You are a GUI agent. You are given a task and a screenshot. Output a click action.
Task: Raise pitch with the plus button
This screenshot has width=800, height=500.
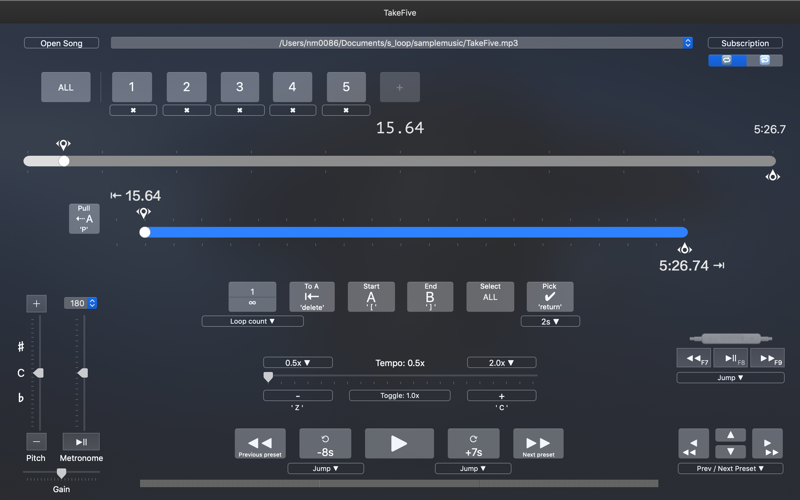[x=36, y=304]
